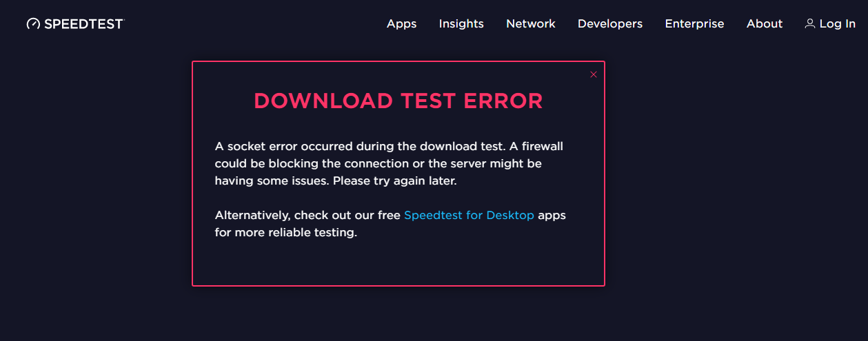Follow the Speedtest for Desktop link
Viewport: 868px width, 341px height.
point(469,215)
